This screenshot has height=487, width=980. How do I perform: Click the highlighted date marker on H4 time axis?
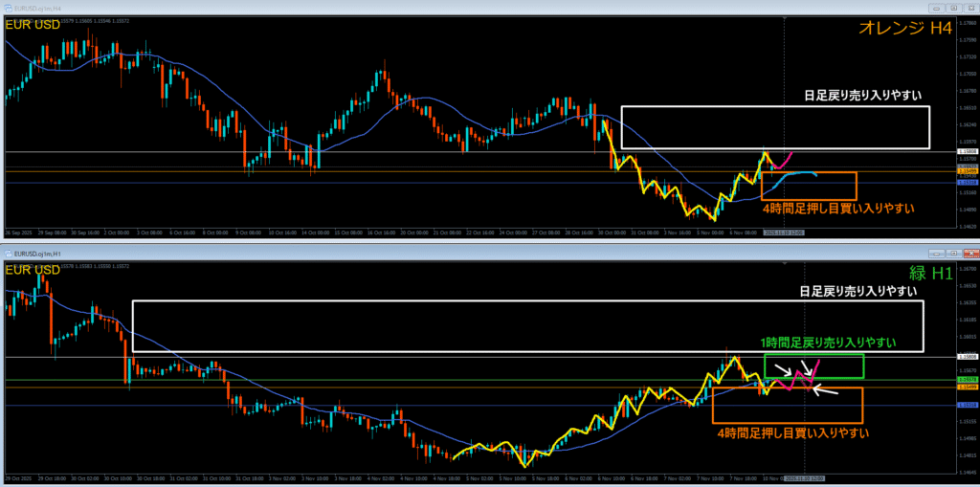[x=784, y=232]
